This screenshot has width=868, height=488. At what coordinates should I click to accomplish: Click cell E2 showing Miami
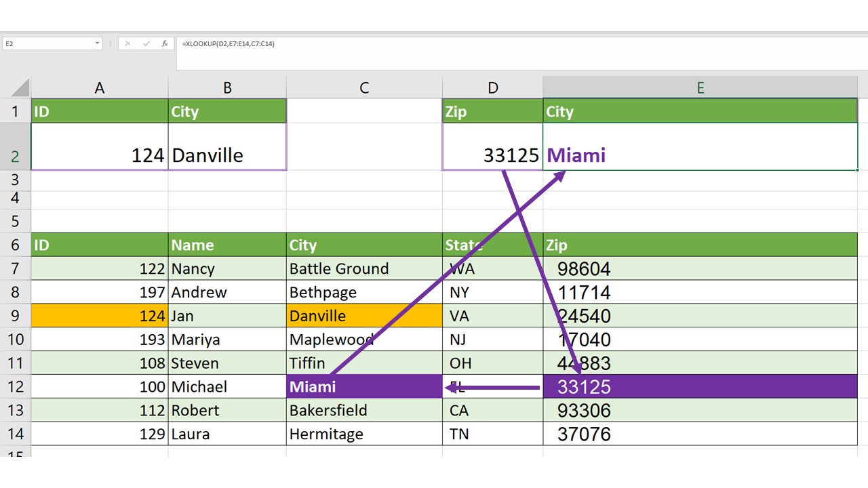701,146
